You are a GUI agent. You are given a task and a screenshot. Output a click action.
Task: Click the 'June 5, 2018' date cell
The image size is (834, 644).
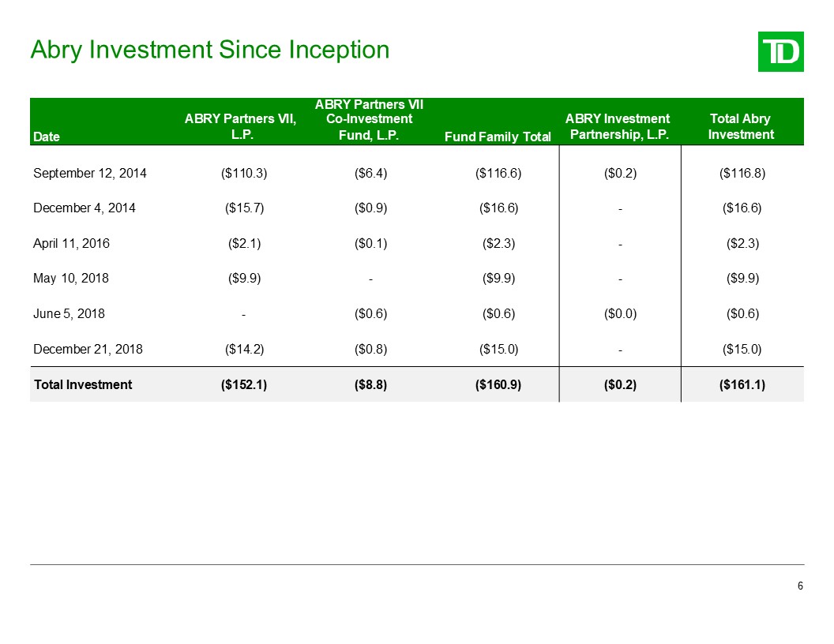click(x=69, y=313)
